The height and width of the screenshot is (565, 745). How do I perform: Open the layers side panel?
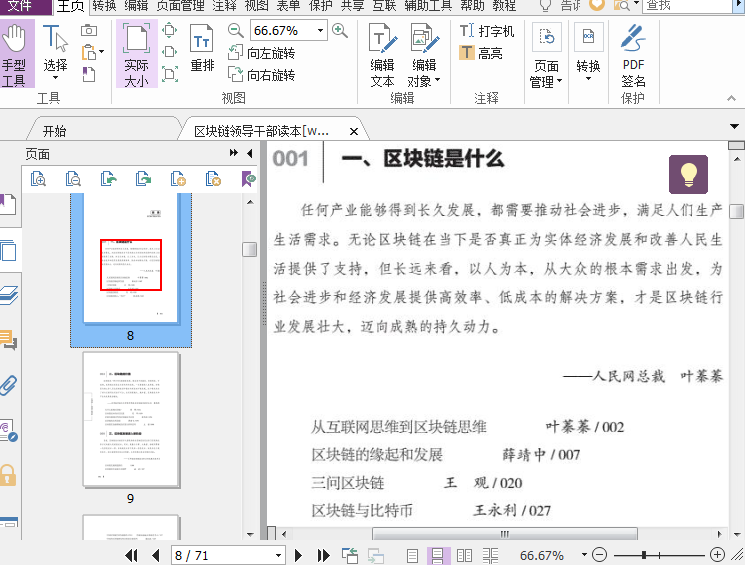(x=9, y=295)
